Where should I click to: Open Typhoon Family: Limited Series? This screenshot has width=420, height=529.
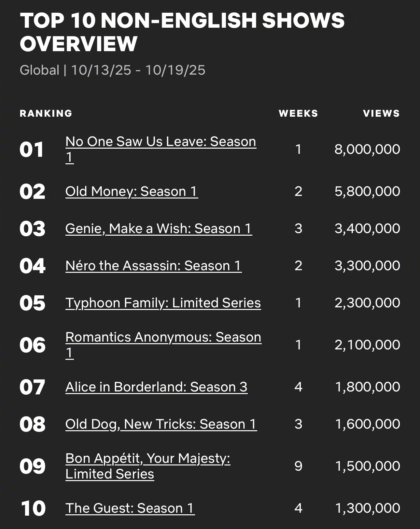pyautogui.click(x=163, y=303)
